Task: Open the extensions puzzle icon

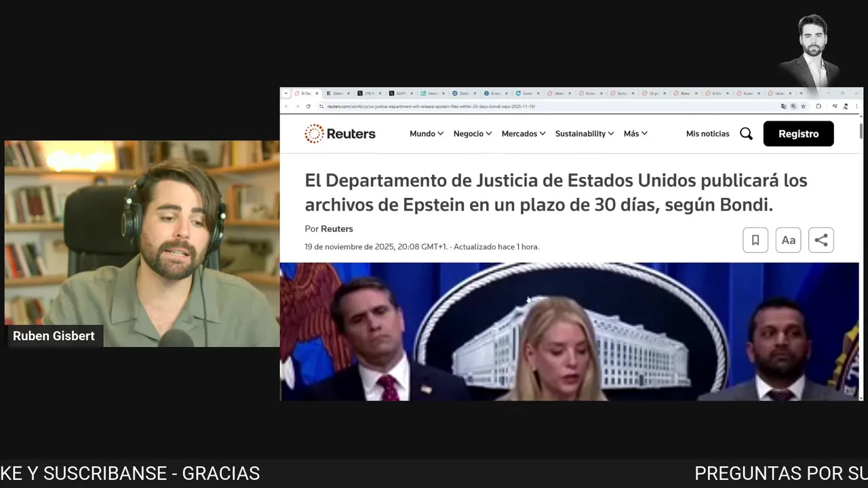Action: (818, 106)
